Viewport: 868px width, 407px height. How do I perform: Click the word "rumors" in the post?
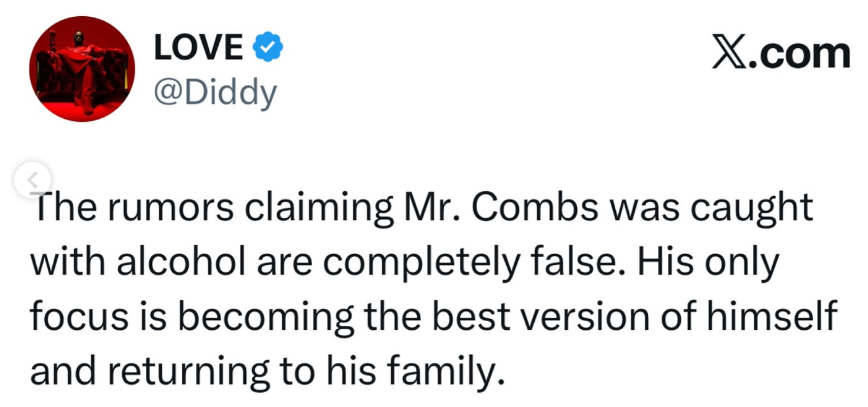[170, 208]
